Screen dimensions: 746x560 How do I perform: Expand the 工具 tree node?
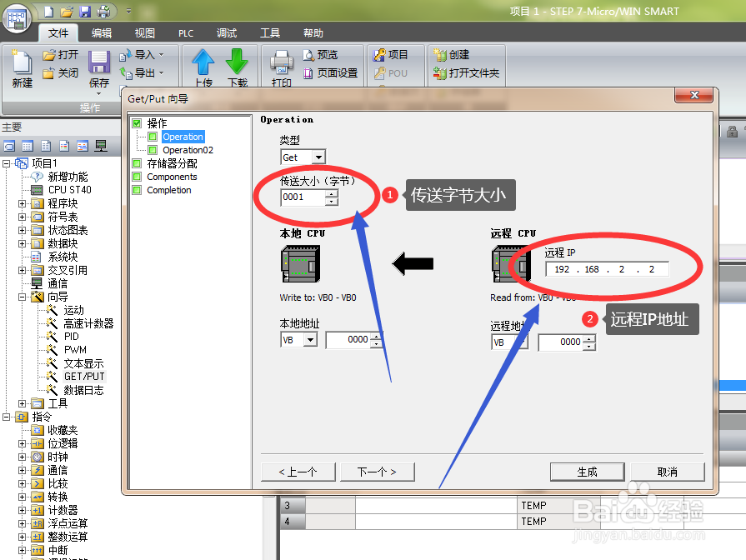(x=22, y=403)
